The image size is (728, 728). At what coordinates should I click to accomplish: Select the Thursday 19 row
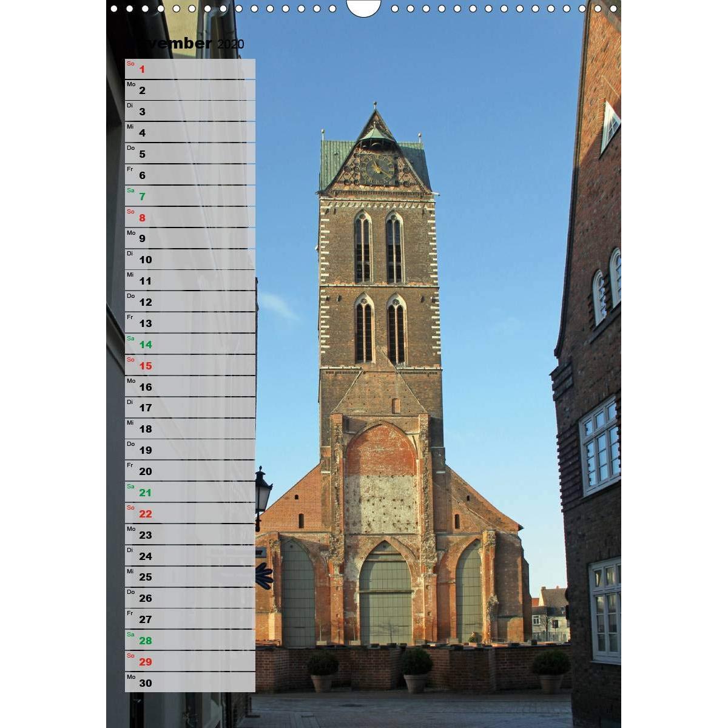pos(190,450)
